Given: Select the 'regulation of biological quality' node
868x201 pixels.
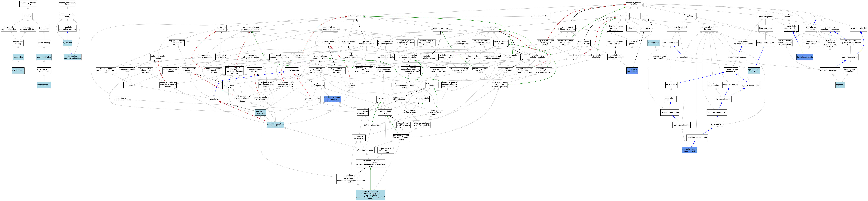Looking at the screenshot, I should [x=121, y=99].
